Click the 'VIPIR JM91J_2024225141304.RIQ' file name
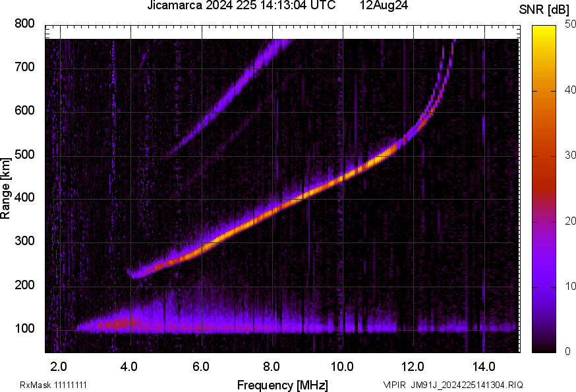This screenshot has height=392, width=576. click(453, 385)
